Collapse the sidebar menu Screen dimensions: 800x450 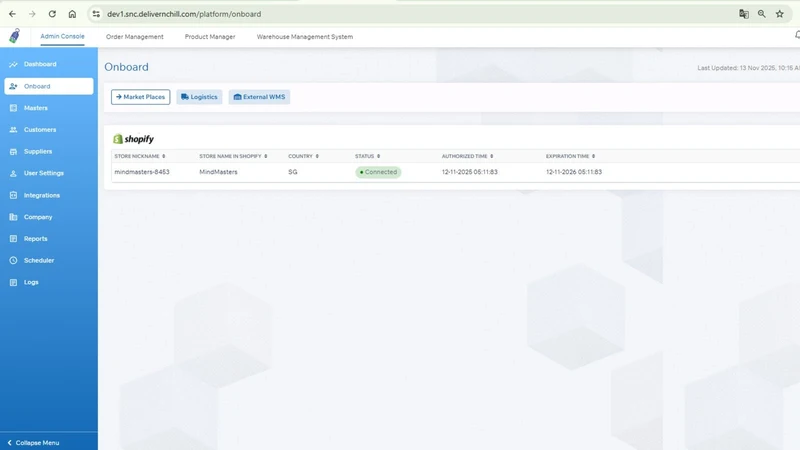(33, 443)
